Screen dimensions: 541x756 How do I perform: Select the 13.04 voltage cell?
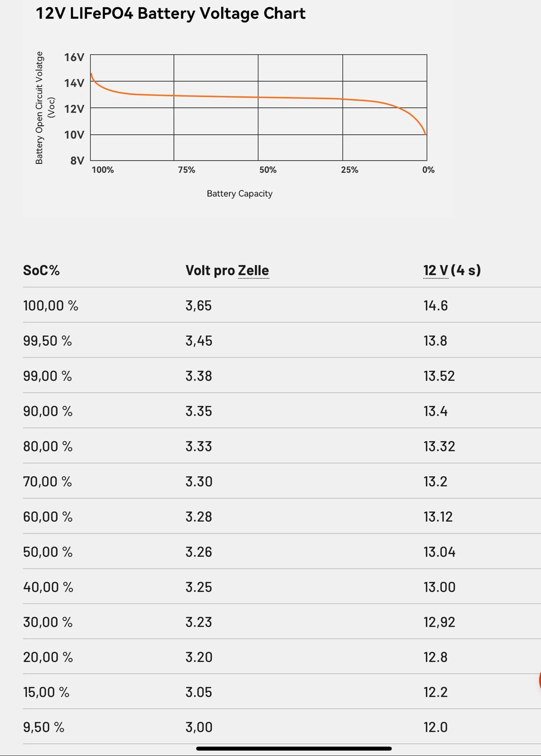(439, 552)
